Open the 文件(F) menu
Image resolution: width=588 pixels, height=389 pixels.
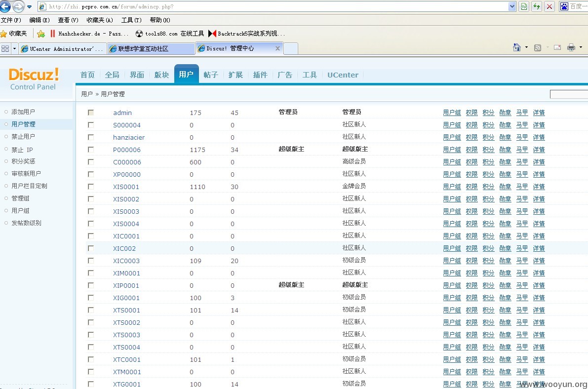coord(11,20)
